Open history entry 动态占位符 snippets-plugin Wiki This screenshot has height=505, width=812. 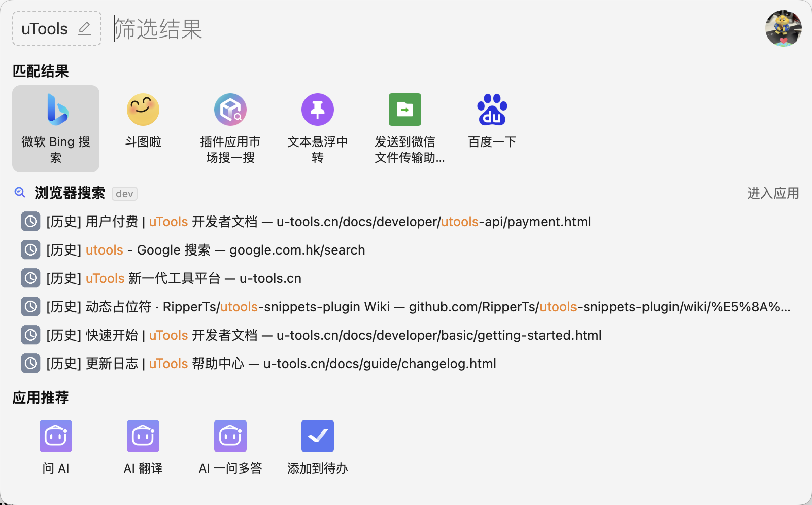click(x=406, y=307)
